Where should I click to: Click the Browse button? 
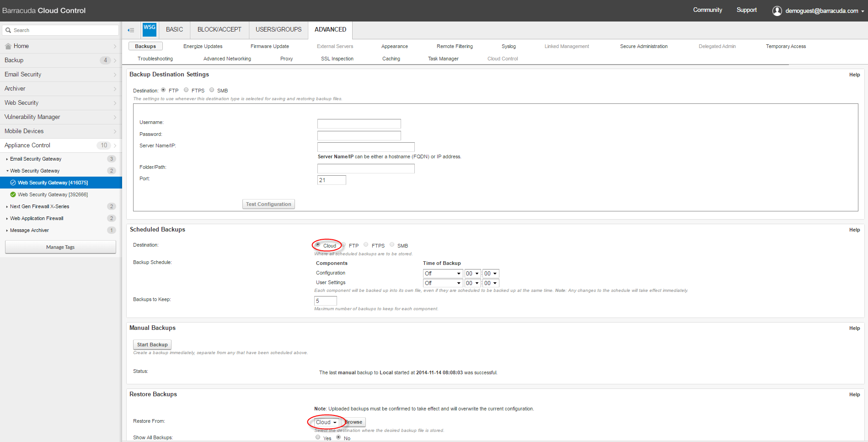pyautogui.click(x=354, y=422)
